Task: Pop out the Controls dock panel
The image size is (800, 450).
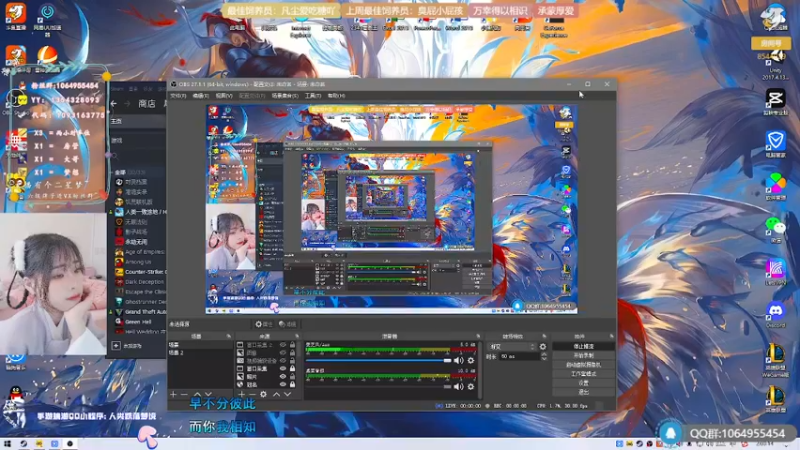Action: click(x=611, y=336)
